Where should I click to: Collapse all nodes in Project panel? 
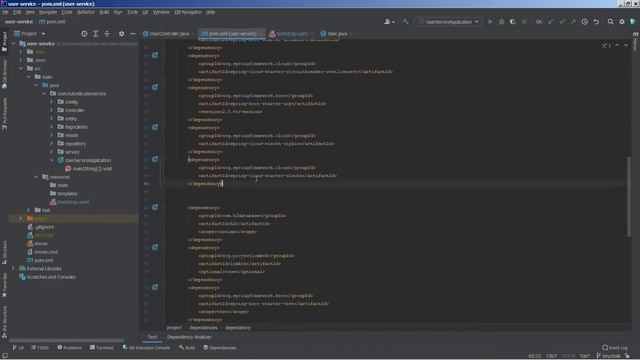[x=107, y=33]
